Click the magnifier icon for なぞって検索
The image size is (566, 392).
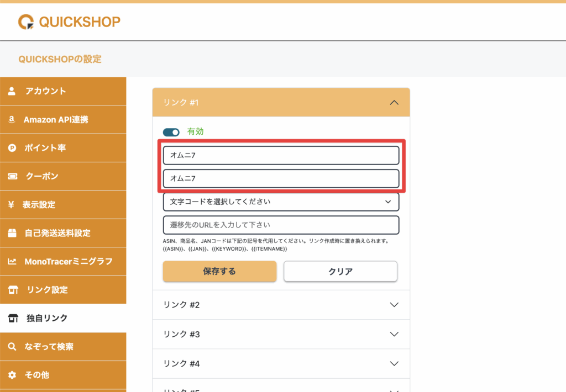click(12, 347)
